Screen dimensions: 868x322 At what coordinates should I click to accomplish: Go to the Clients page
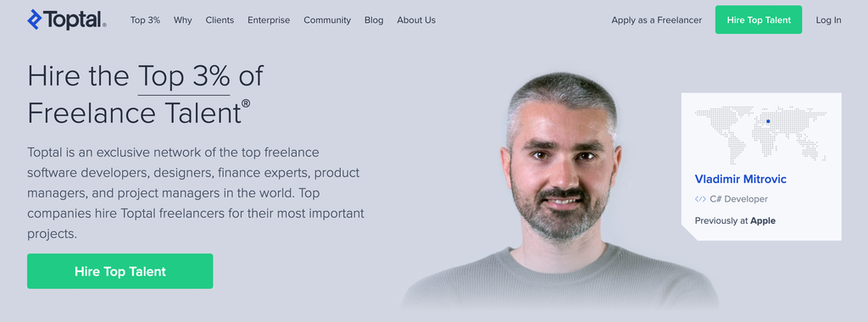tap(220, 20)
